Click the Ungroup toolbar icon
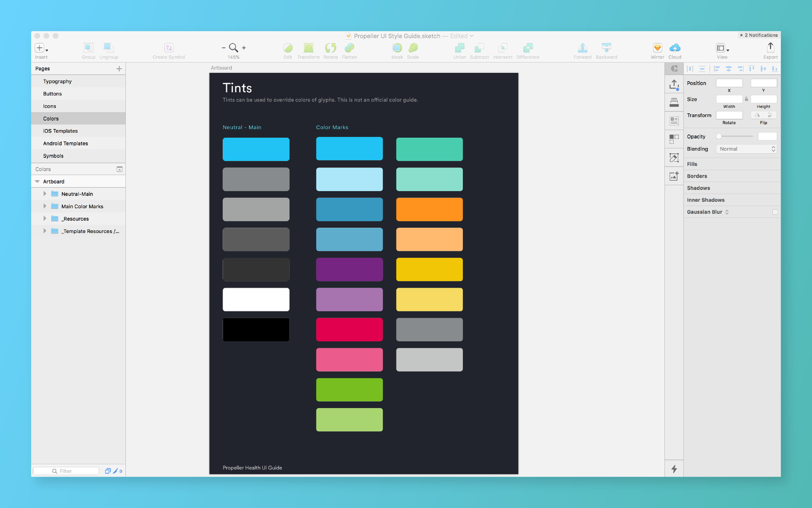 (x=108, y=48)
